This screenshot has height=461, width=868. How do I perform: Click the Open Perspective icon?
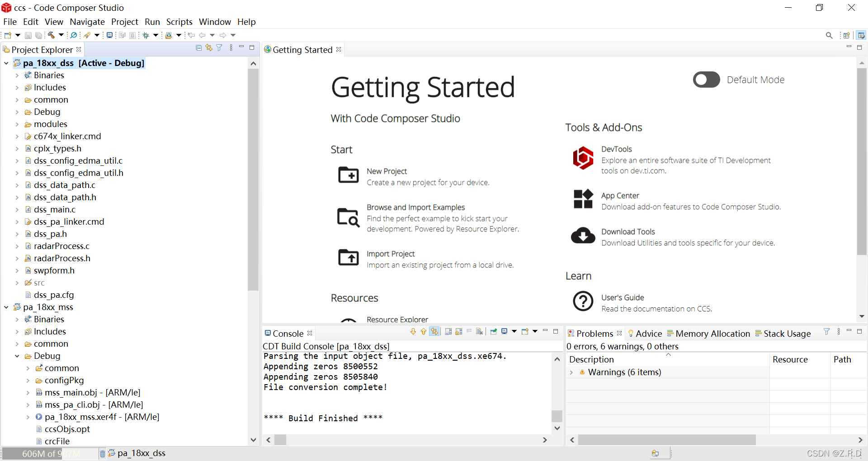click(847, 35)
